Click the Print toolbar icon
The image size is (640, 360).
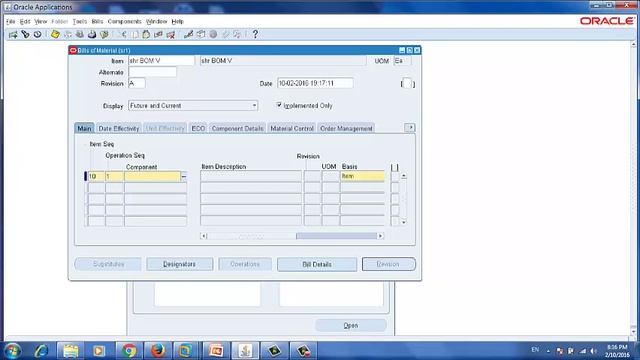92,34
